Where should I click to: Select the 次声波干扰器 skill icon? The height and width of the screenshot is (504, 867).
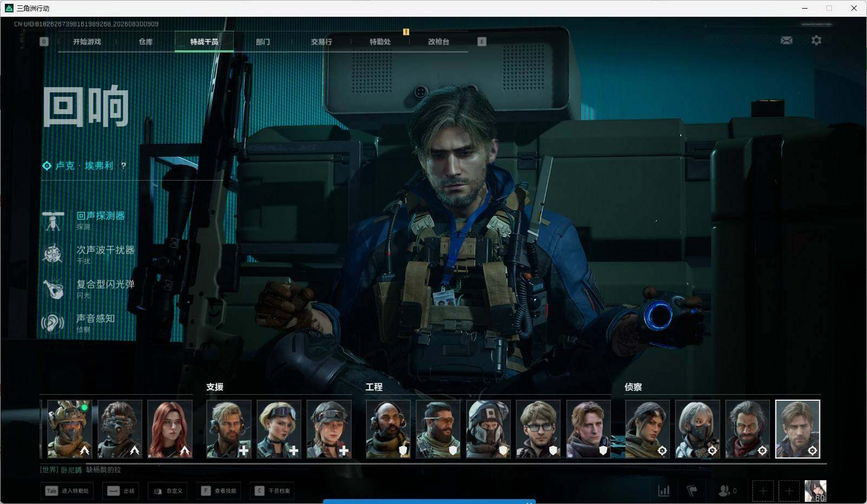(53, 254)
